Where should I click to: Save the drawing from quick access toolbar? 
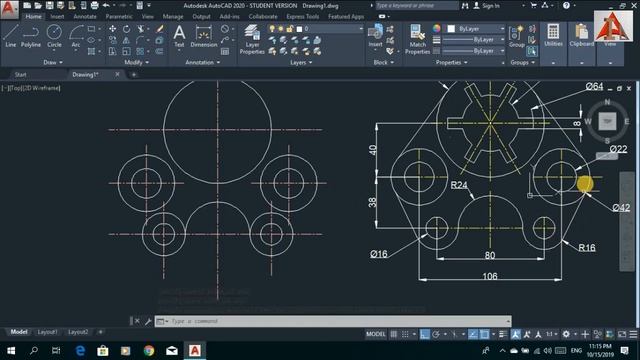[x=49, y=6]
